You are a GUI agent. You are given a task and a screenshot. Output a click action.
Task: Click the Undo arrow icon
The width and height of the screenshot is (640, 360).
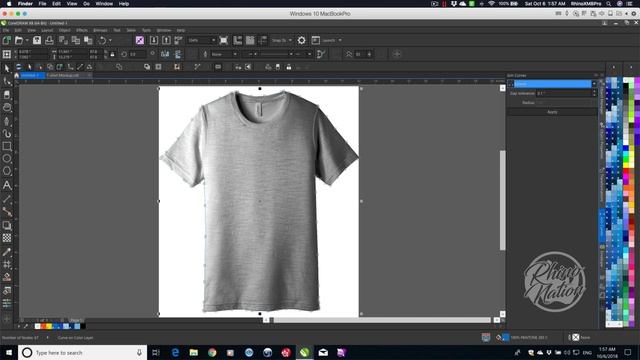pyautogui.click(x=102, y=40)
